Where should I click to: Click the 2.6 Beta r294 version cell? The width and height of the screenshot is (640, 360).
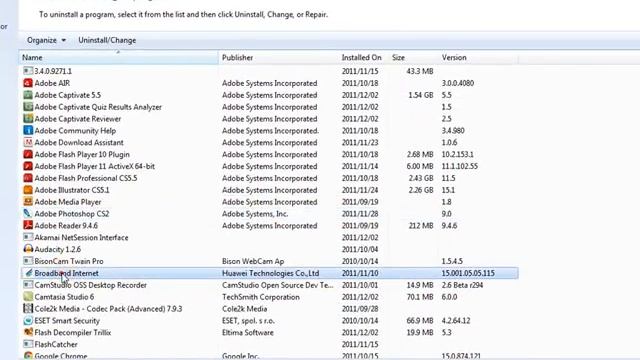[462, 285]
